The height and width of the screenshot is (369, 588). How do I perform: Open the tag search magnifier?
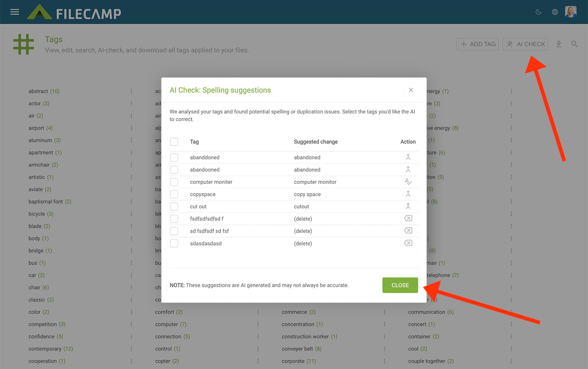pos(574,44)
